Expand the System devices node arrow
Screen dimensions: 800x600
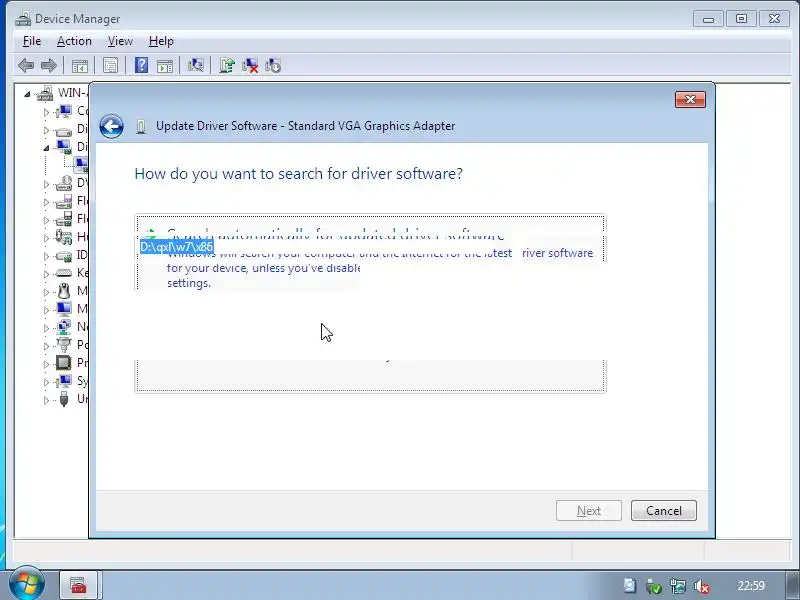click(46, 382)
